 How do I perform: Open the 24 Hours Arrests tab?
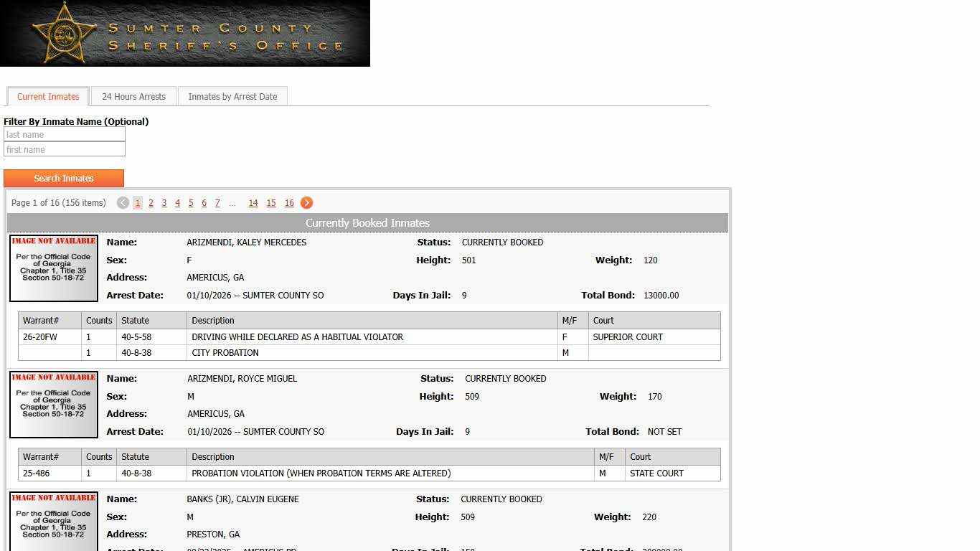click(133, 97)
